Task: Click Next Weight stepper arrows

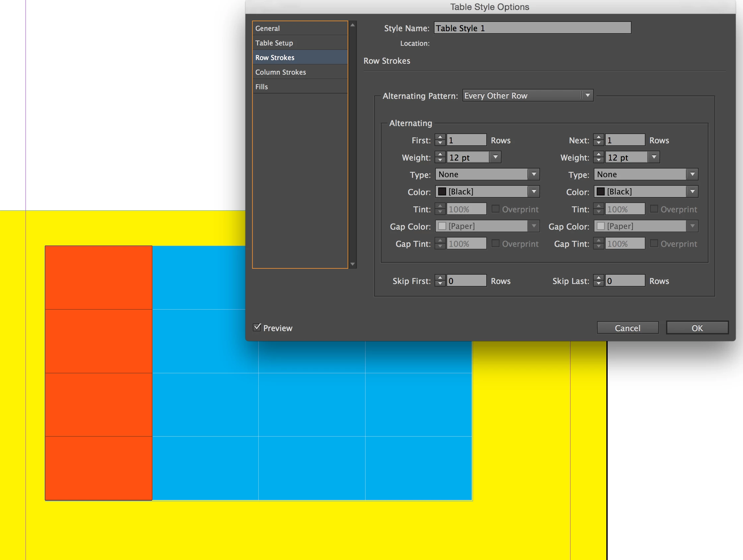Action: coord(599,157)
